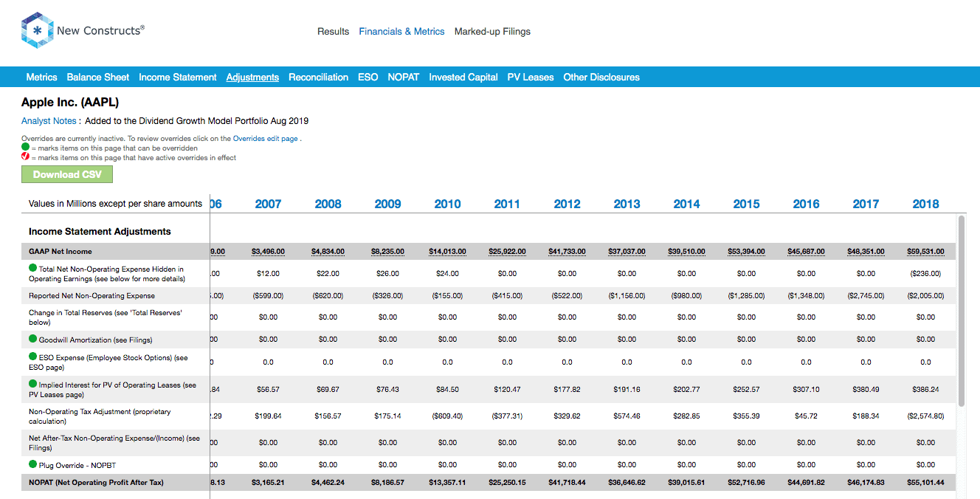
Task: Click the 2008 column header
Action: click(328, 204)
